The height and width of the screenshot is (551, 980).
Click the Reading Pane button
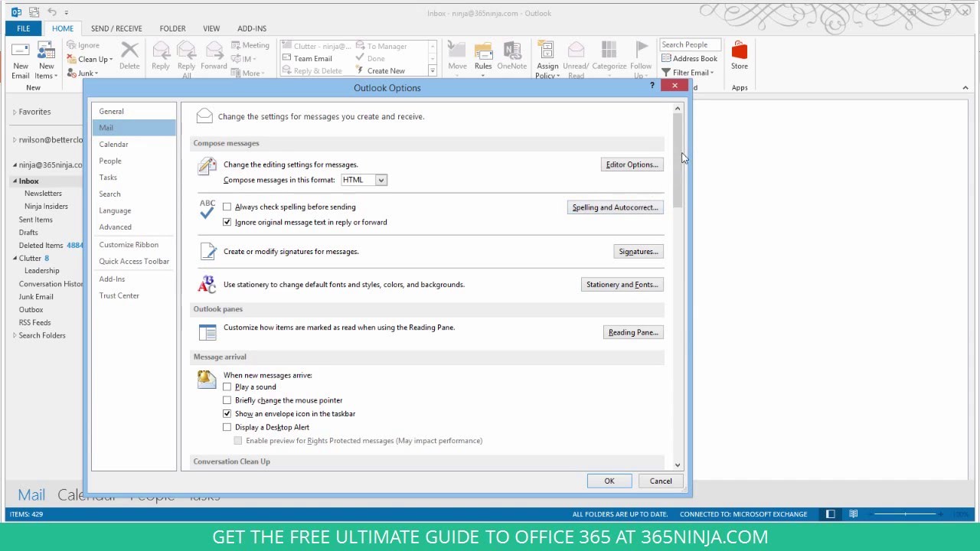(633, 333)
